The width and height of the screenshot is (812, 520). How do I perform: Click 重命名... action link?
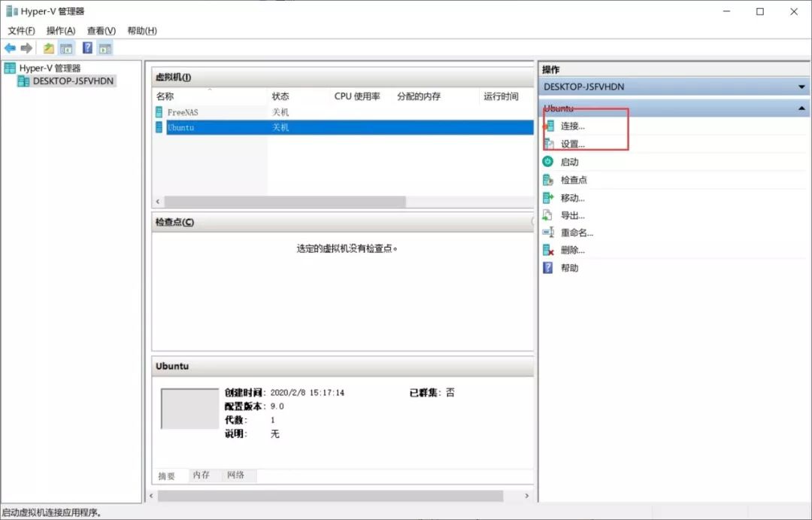[577, 233]
